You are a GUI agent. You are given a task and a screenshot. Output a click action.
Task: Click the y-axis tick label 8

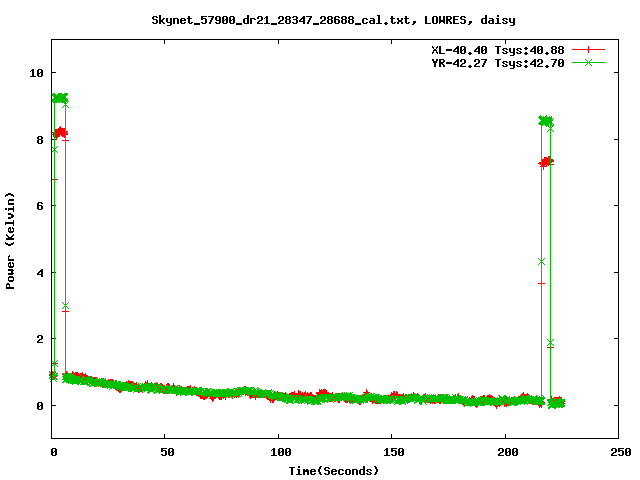40,140
